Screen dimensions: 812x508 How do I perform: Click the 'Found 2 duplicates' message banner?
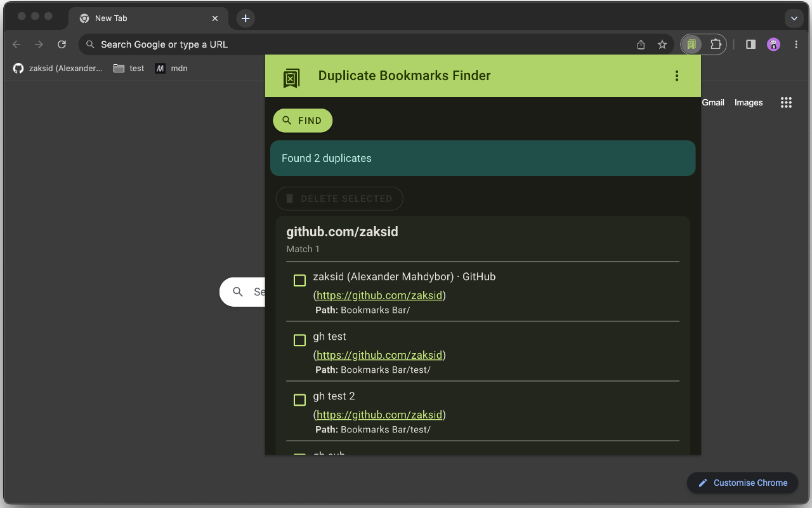(x=483, y=158)
